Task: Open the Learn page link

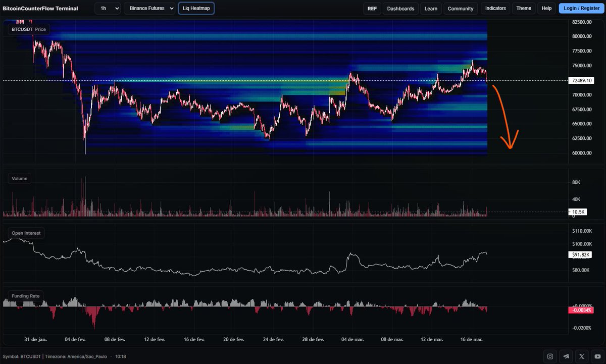Action: 431,8
